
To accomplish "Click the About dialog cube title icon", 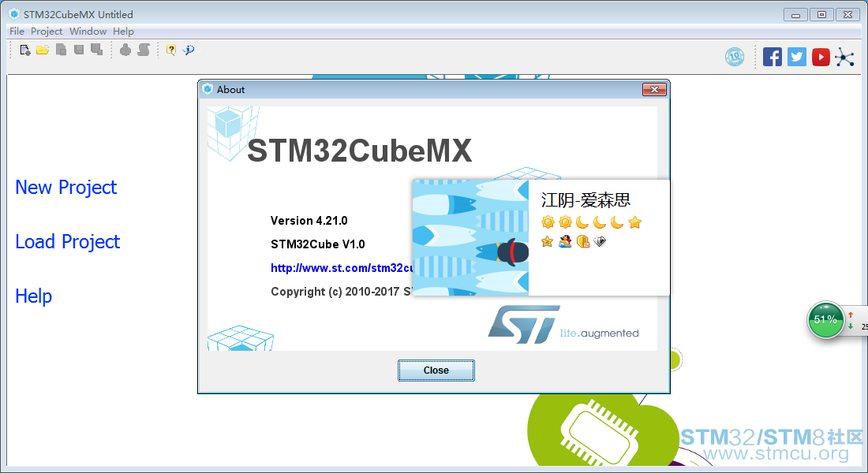I will (208, 89).
